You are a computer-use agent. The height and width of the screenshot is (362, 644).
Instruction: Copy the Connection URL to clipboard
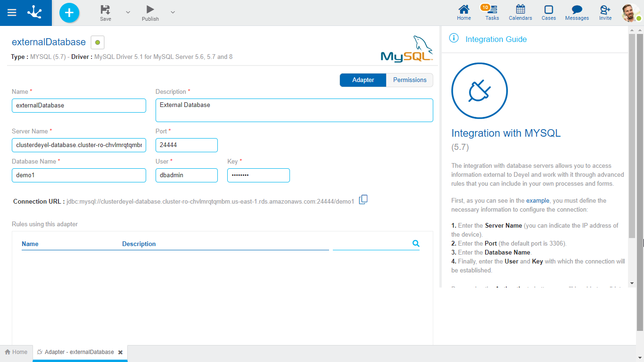(363, 200)
